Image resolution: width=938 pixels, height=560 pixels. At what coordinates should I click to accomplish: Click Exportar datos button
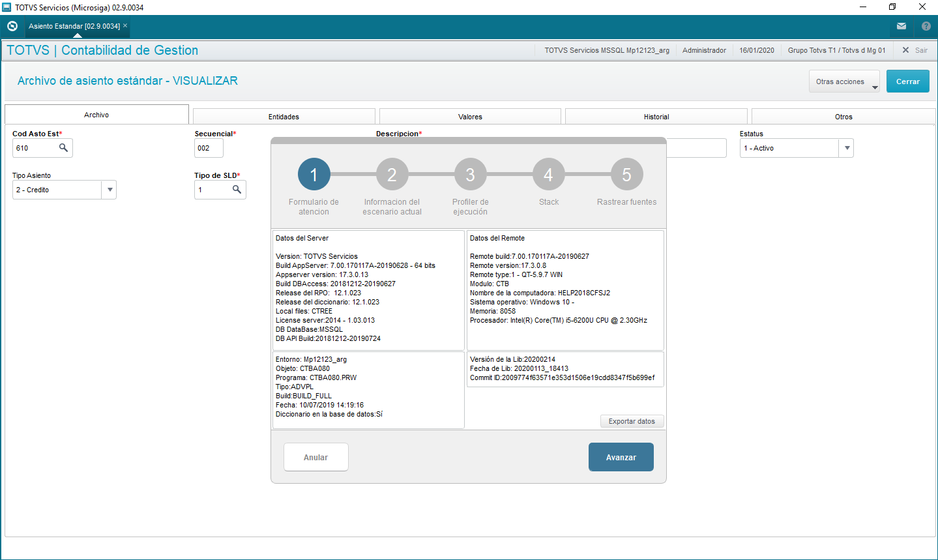click(632, 421)
